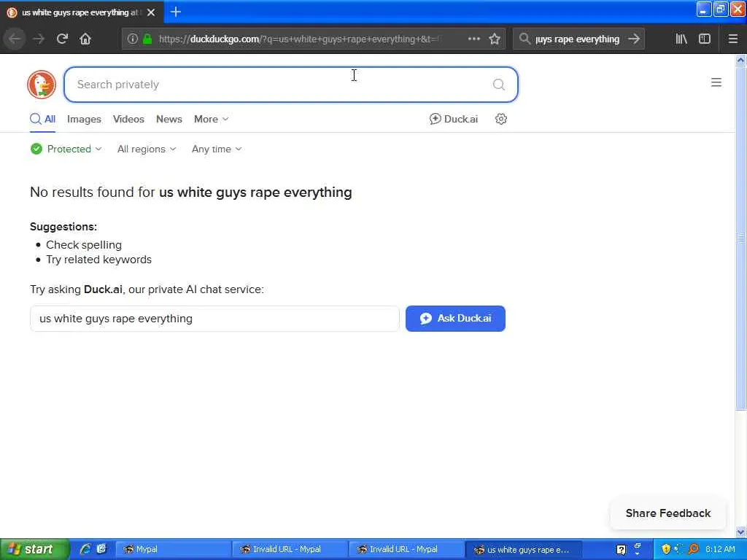Open the browser application menu
Screen dimensions: 747x560
(733, 39)
